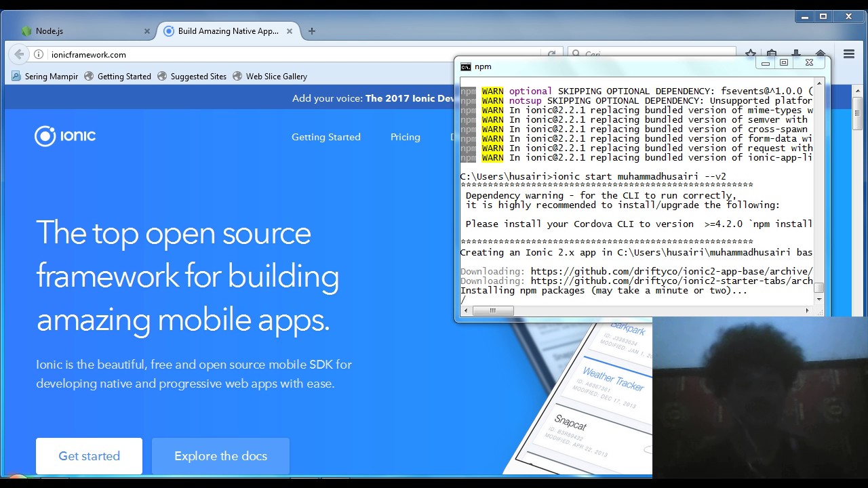Click the reload page button
This screenshot has height=488, width=868.
551,54
